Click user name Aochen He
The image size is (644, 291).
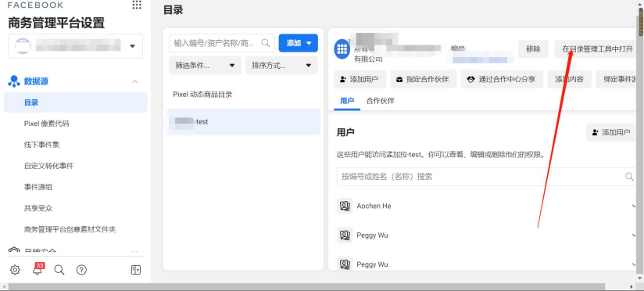pyautogui.click(x=374, y=206)
